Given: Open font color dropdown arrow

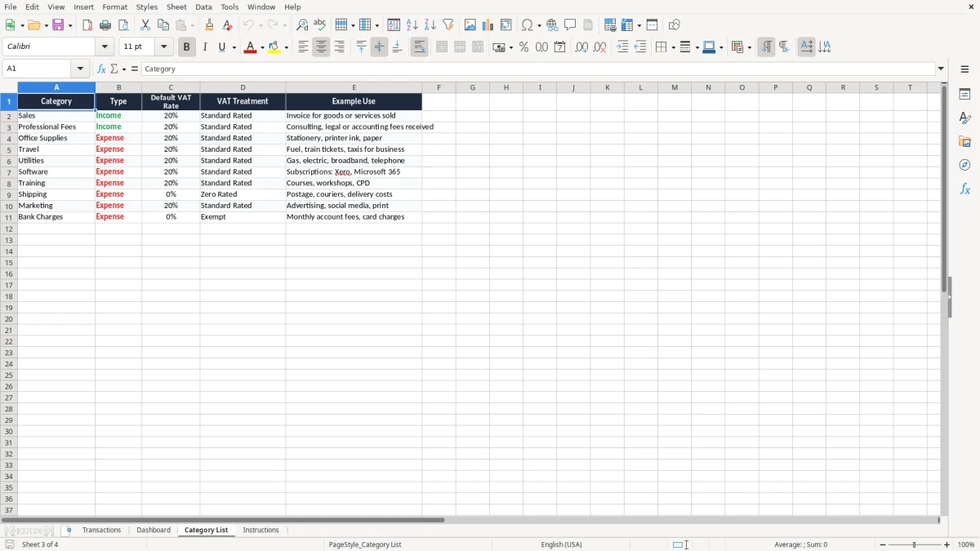Looking at the screenshot, I should click(x=262, y=47).
